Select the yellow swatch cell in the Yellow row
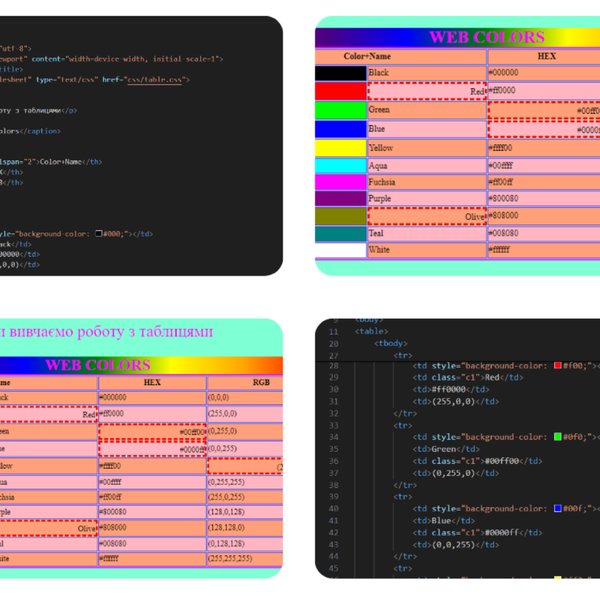 [340, 148]
